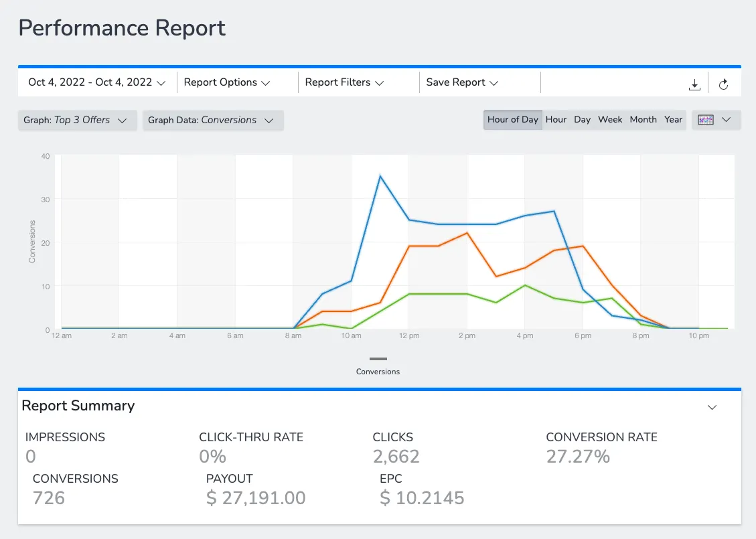Open the Save Report dropdown
The width and height of the screenshot is (756, 539).
(462, 82)
